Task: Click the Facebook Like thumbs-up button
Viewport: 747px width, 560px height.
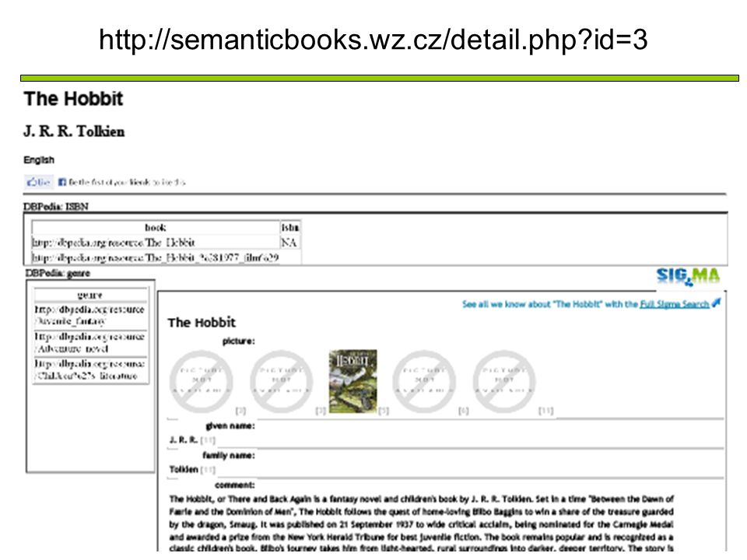Action: (39, 182)
